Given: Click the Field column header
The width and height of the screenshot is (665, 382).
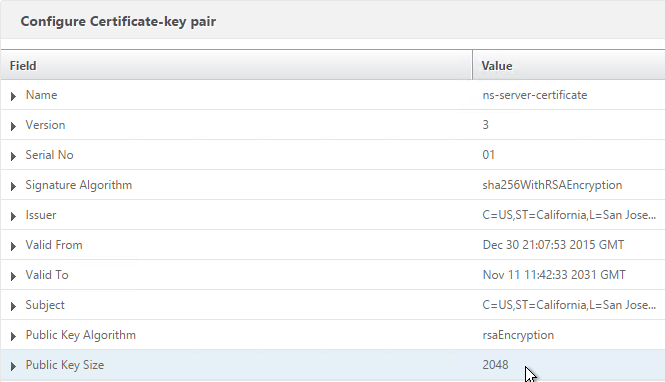Looking at the screenshot, I should [236, 65].
